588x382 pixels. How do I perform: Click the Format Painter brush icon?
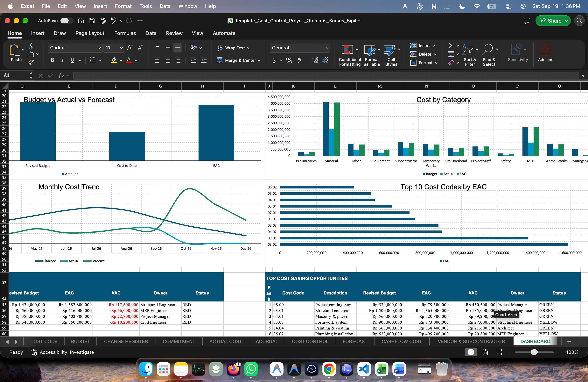31,62
